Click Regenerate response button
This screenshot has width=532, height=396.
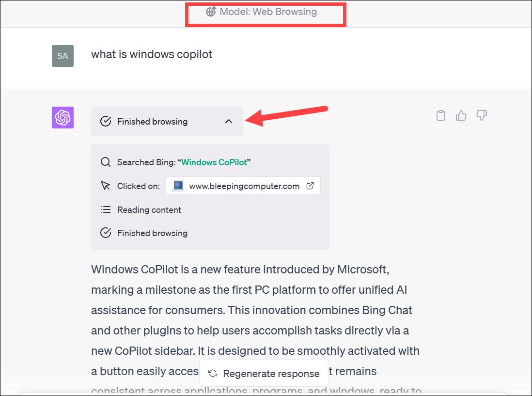coord(264,373)
